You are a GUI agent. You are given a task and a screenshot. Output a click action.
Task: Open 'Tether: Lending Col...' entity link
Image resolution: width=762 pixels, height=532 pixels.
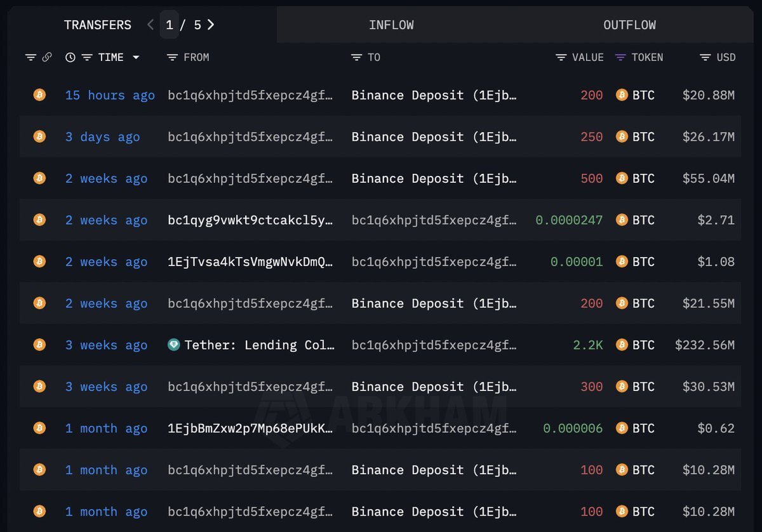click(259, 345)
